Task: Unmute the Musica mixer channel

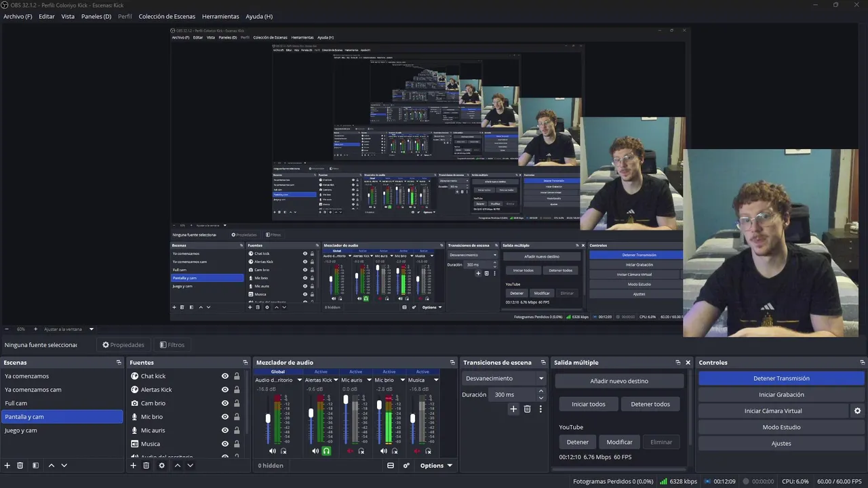Action: point(416,451)
